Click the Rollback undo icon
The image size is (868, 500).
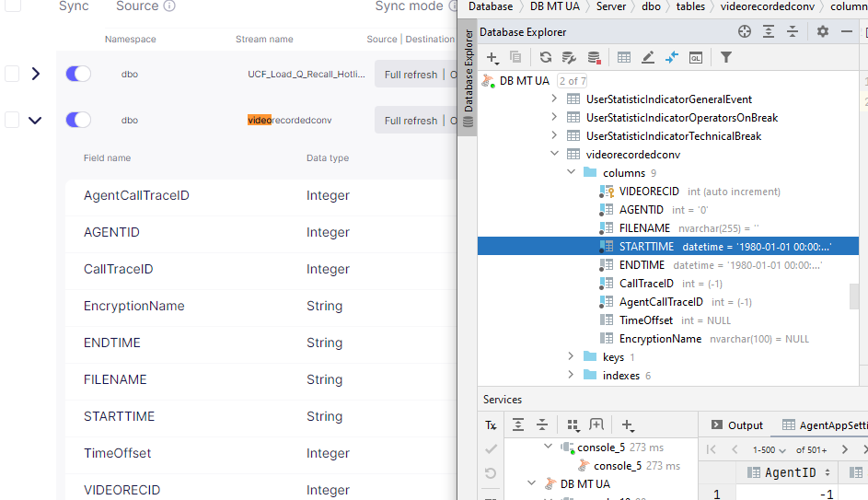click(491, 473)
